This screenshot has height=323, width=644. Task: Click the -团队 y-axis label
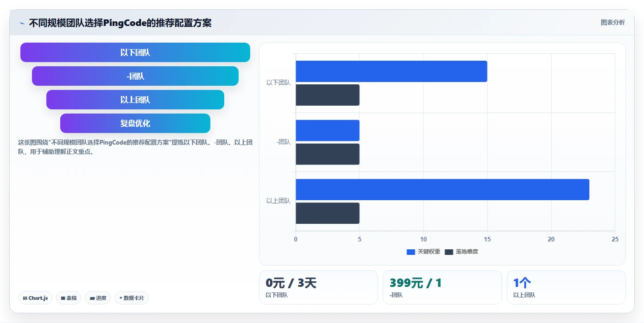coord(284,142)
